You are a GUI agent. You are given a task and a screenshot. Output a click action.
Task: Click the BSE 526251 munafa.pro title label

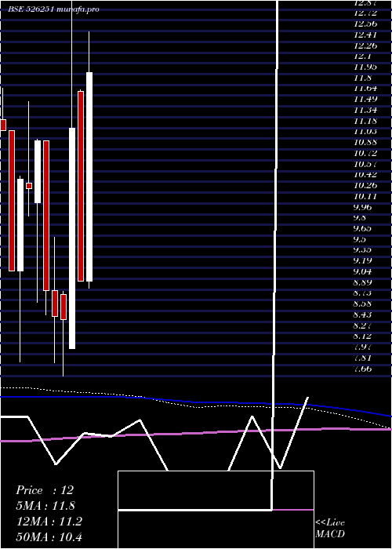tap(54, 9)
